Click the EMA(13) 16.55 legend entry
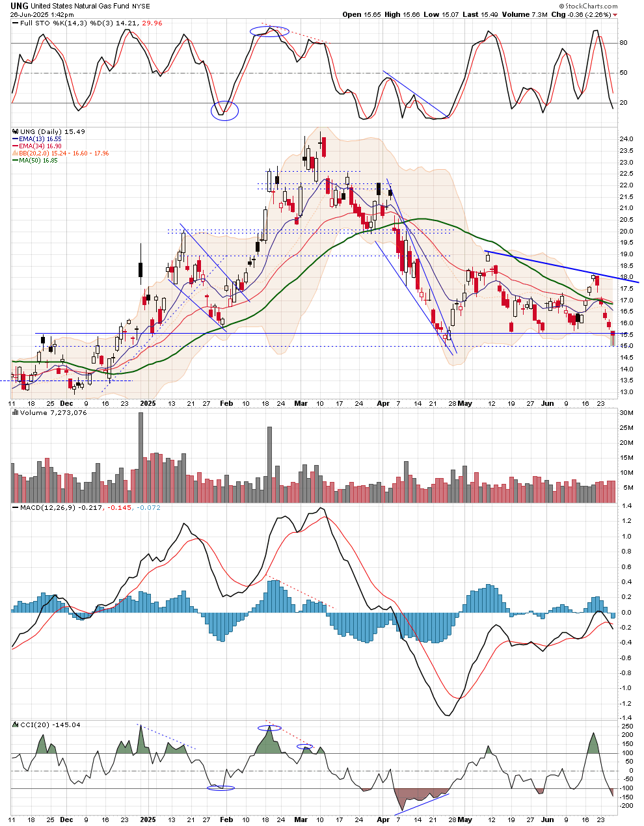644x826 pixels. [41, 139]
